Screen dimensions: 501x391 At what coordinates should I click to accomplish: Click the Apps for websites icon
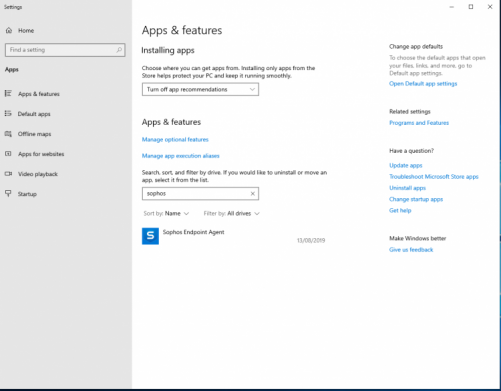(8, 154)
